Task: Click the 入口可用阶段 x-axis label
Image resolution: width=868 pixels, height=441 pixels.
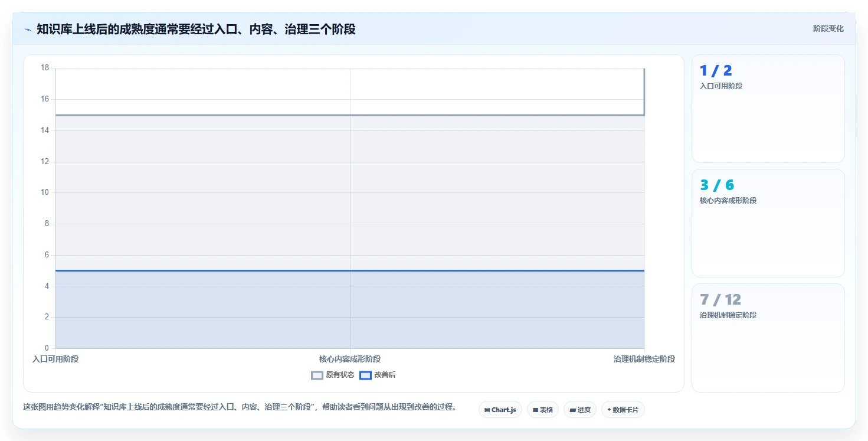Action: pos(55,359)
